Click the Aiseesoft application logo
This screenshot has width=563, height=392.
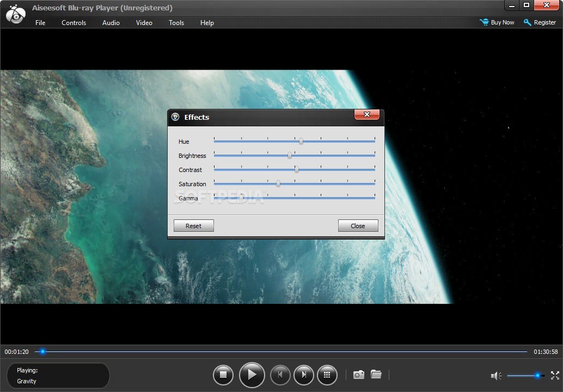(15, 14)
